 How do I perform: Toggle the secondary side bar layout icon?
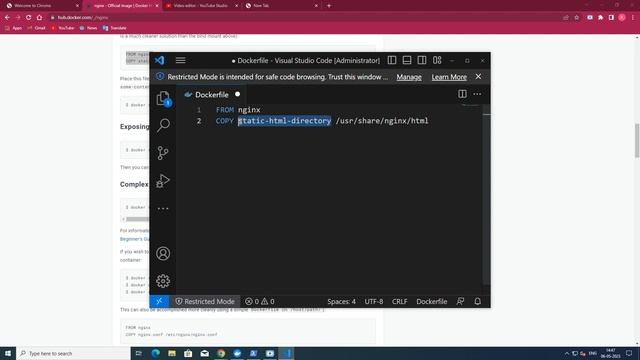pyautogui.click(x=422, y=60)
